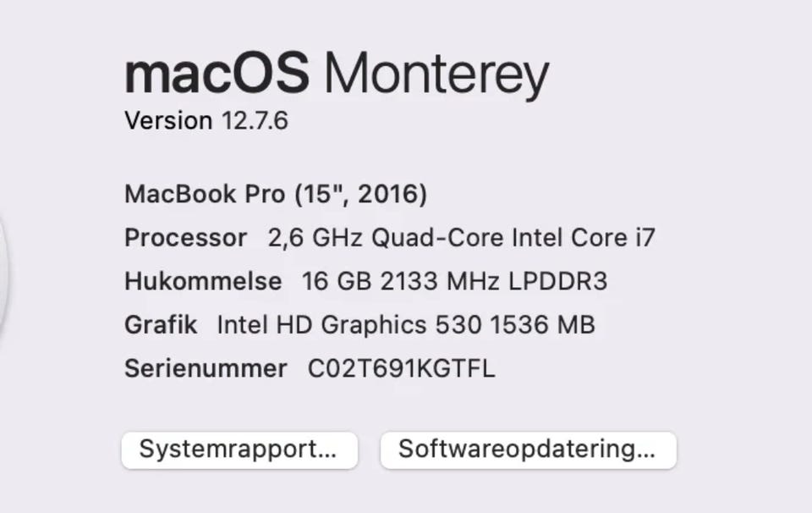Click the Hukommelse label
This screenshot has height=513, width=812.
click(203, 281)
